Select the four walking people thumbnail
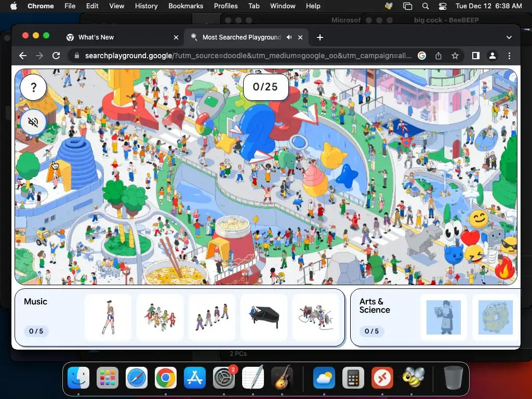This screenshot has height=399, width=532. tap(212, 317)
